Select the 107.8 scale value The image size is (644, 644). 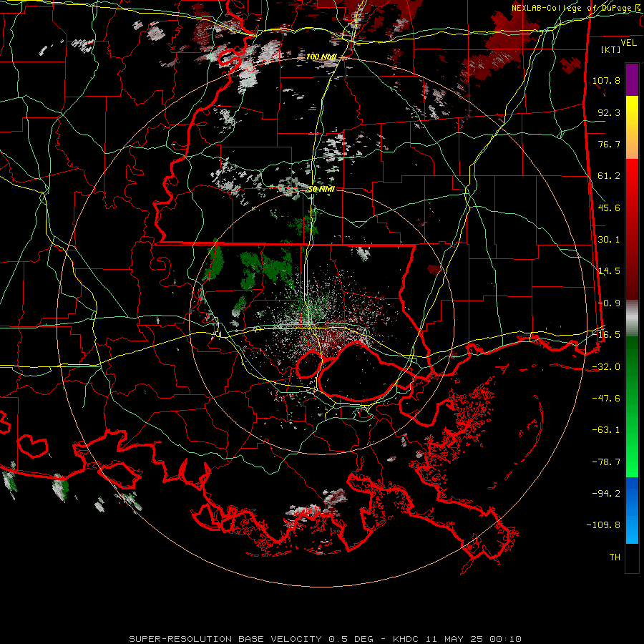point(606,80)
